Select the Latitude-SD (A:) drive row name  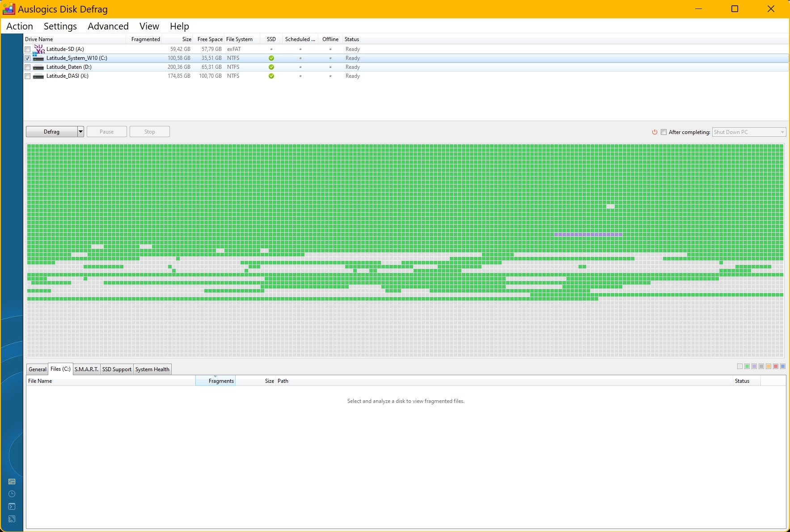click(65, 49)
